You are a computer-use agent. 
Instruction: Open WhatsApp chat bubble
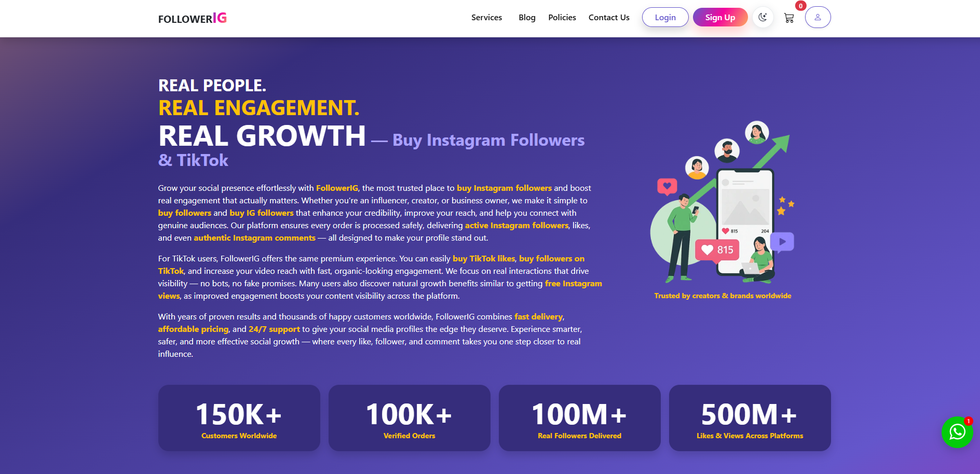(x=957, y=432)
